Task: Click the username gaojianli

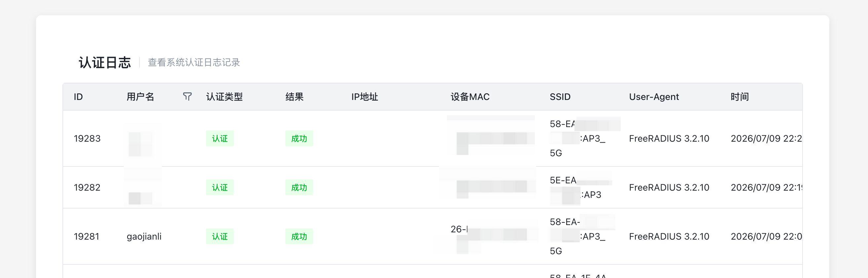Action: [144, 237]
